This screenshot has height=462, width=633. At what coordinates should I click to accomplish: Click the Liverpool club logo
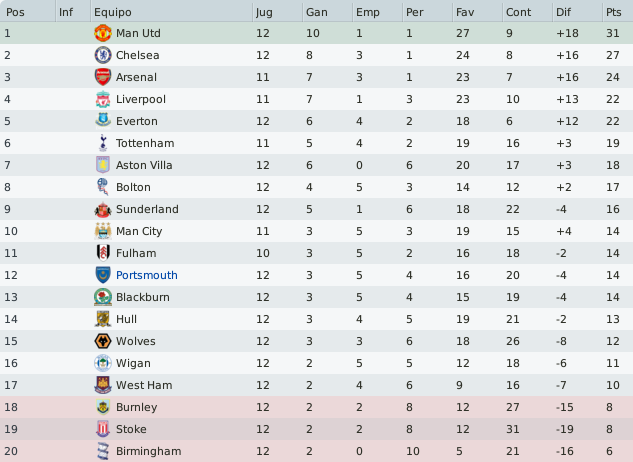point(103,99)
